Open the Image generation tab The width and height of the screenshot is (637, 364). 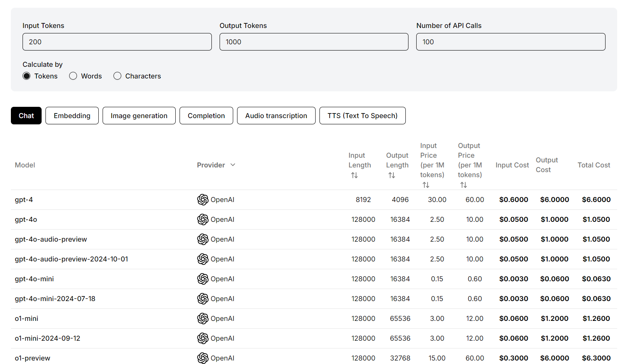(139, 116)
